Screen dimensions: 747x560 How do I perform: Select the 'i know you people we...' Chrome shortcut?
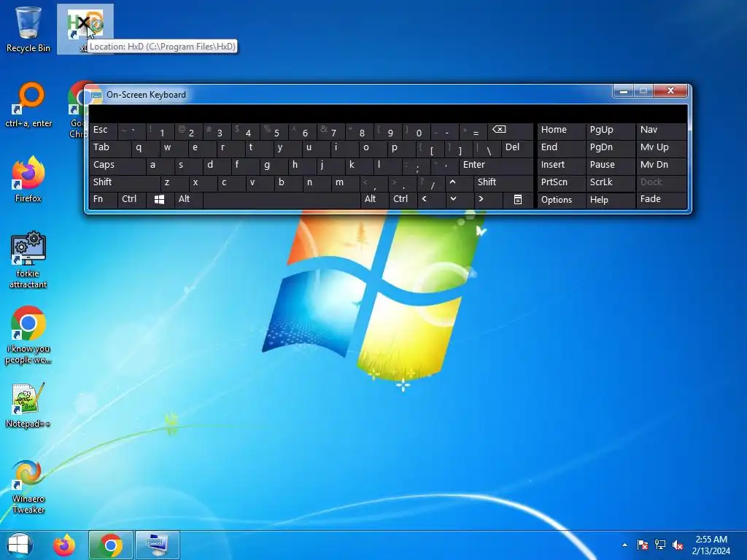click(x=28, y=335)
